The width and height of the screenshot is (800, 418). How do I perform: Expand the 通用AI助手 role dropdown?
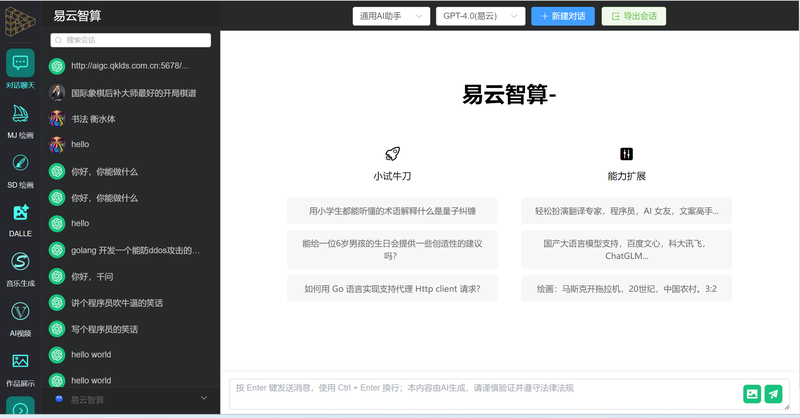tap(391, 16)
